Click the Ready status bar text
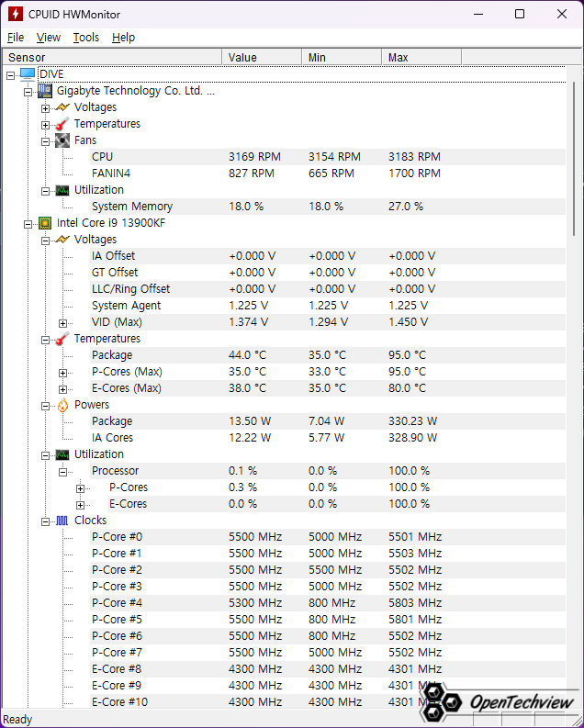Viewport: 584px width, 728px height. coord(17,720)
